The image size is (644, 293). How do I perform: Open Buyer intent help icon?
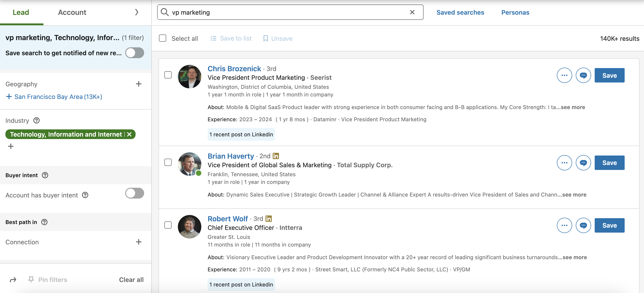[x=45, y=175]
